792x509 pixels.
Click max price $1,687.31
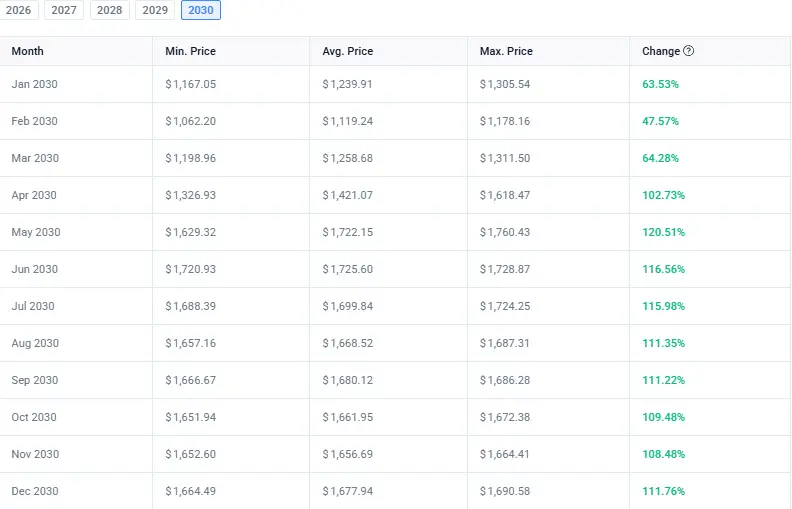(505, 343)
